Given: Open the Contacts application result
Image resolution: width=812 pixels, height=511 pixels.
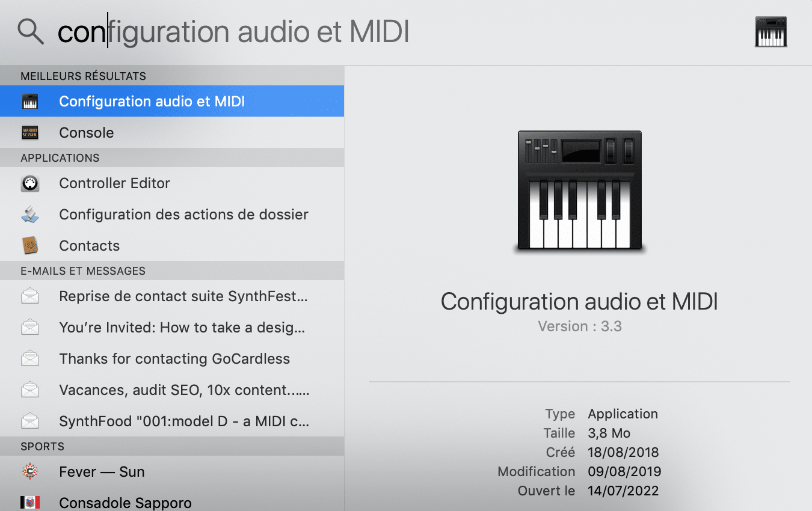Looking at the screenshot, I should 172,245.
